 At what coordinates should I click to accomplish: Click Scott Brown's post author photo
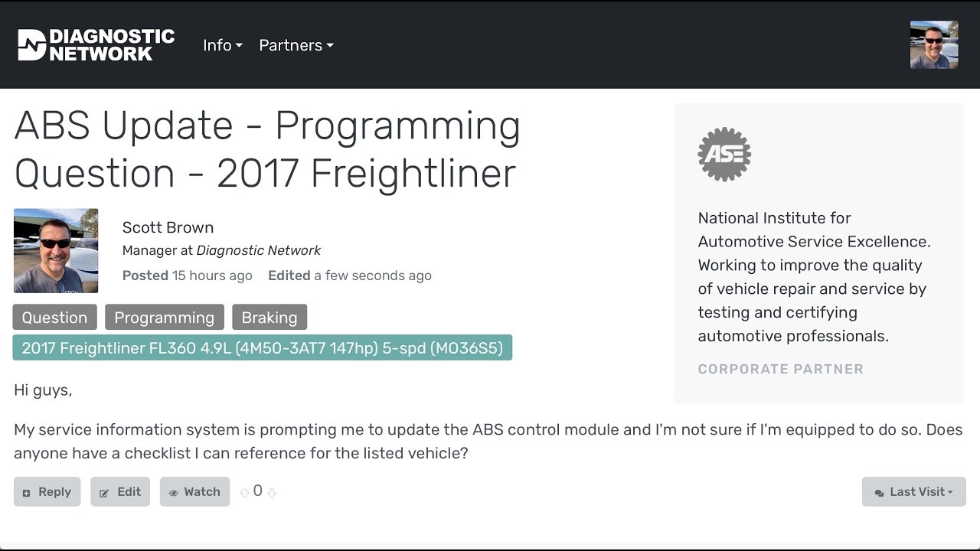[x=56, y=250]
